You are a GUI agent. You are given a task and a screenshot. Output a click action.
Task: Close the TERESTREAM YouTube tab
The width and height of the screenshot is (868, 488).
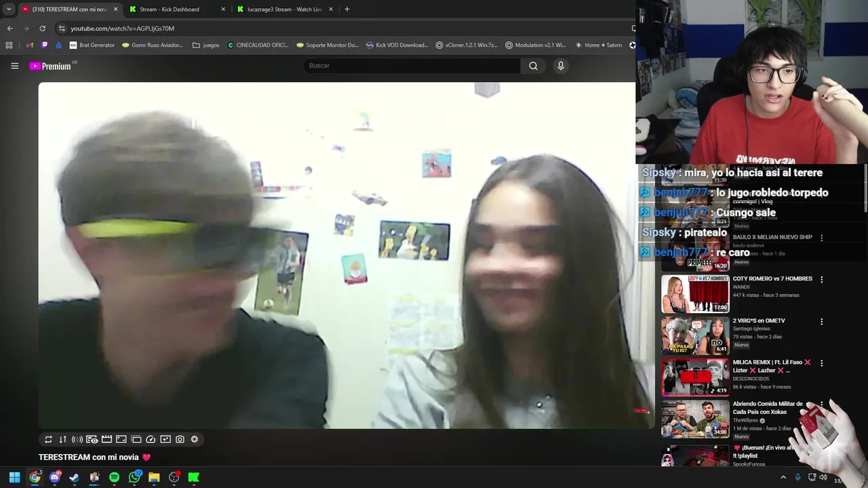(115, 9)
